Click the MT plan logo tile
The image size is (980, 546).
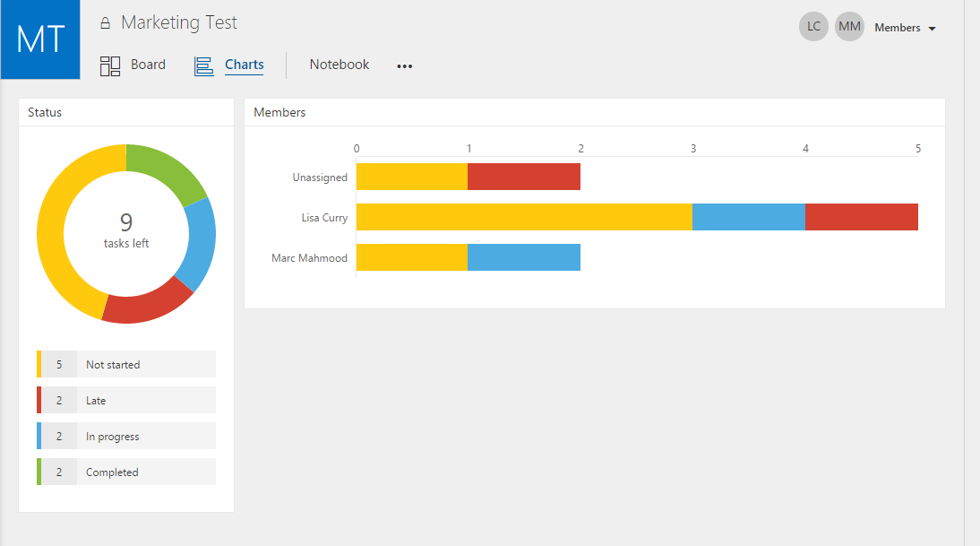(x=40, y=39)
